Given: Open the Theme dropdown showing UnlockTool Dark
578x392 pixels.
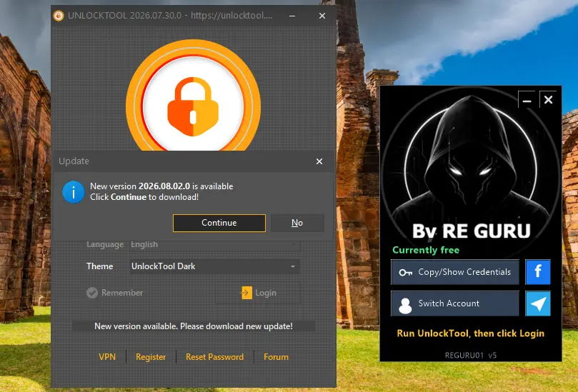Looking at the screenshot, I should click(x=214, y=266).
